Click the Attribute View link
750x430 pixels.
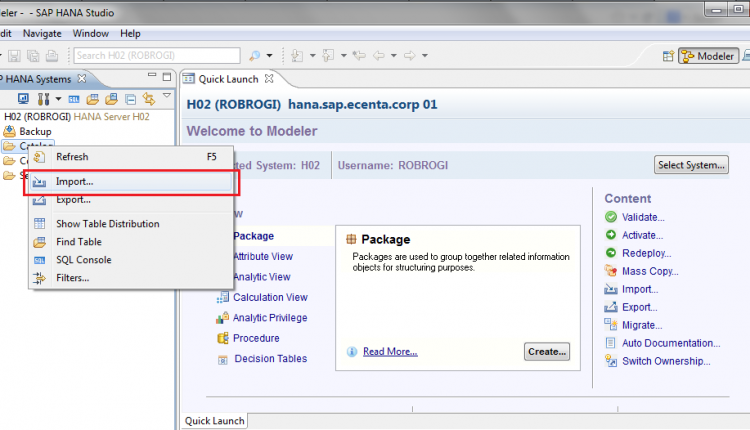pyautogui.click(x=263, y=256)
